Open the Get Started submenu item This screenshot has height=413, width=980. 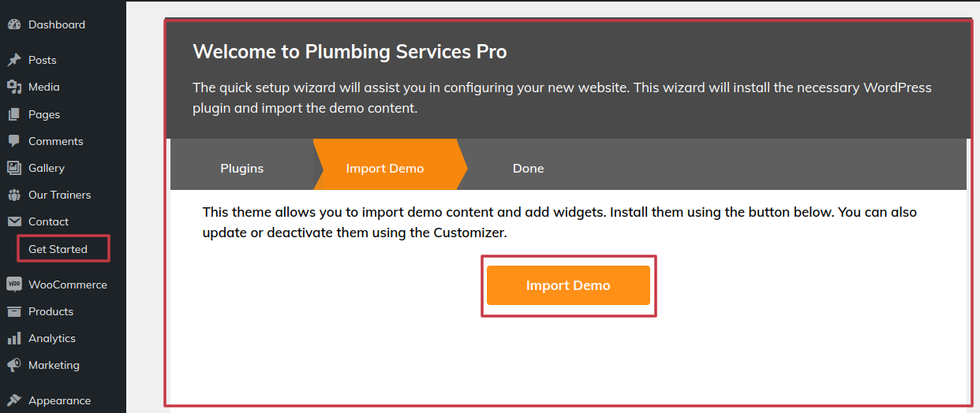pyautogui.click(x=58, y=249)
